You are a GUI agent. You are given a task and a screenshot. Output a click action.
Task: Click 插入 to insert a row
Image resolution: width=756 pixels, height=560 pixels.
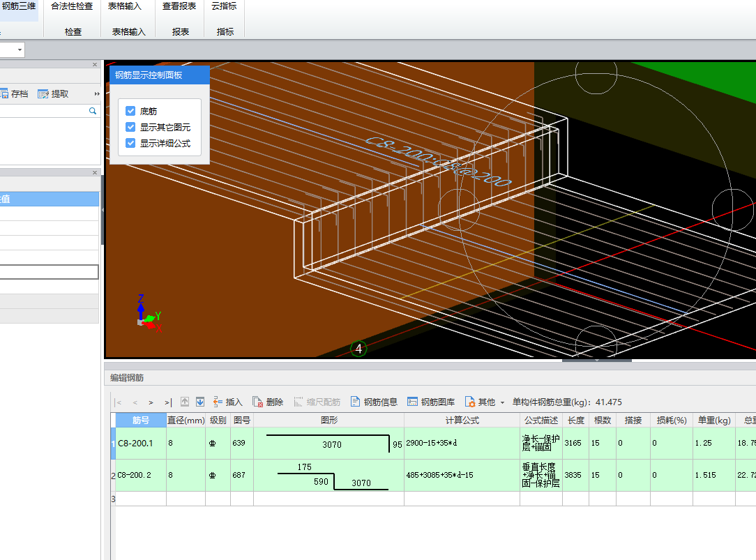coord(228,402)
